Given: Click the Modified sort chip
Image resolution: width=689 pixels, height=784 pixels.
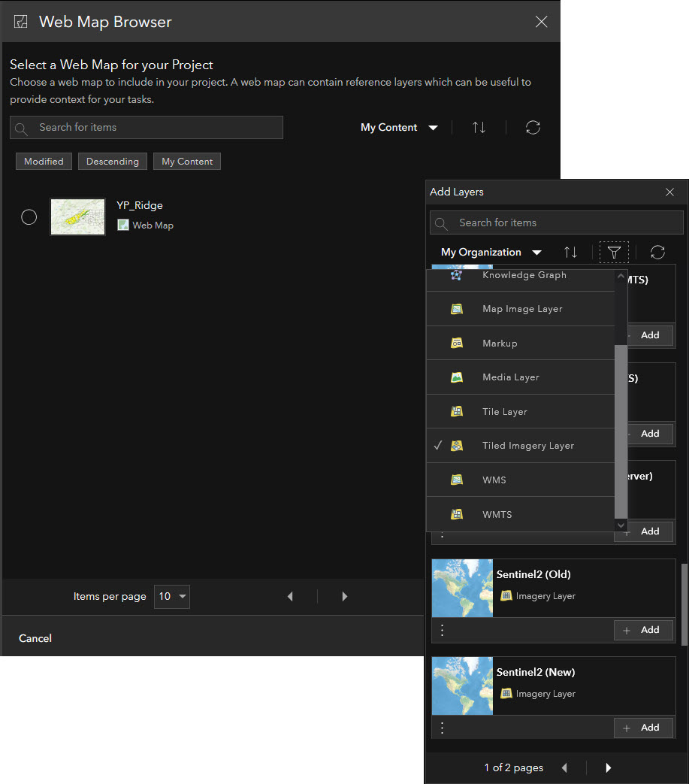Looking at the screenshot, I should point(43,161).
